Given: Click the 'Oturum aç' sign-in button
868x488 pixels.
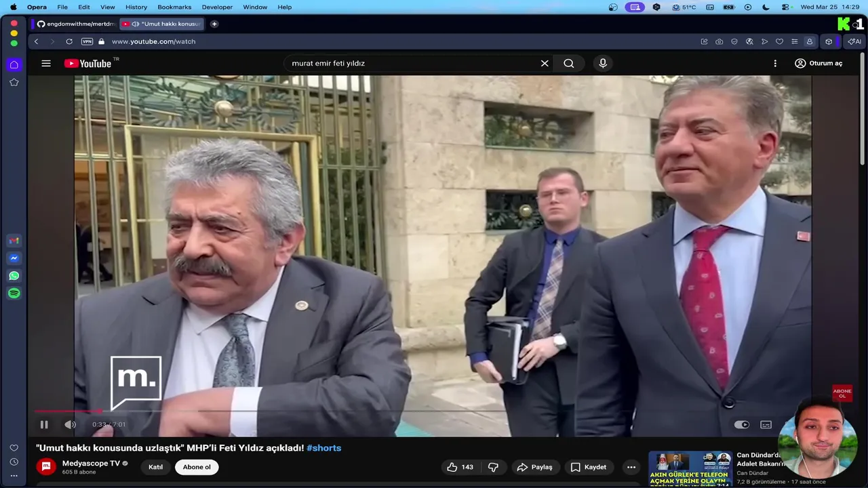Looking at the screenshot, I should point(818,63).
